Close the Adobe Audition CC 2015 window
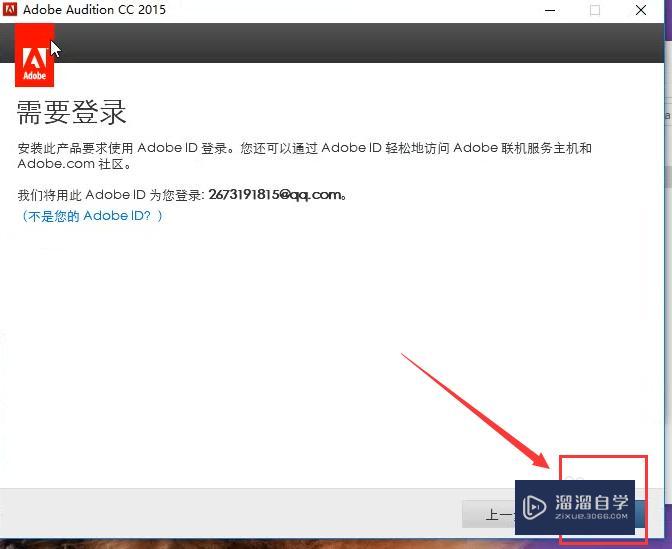Viewport: 672px width, 549px height. (641, 10)
